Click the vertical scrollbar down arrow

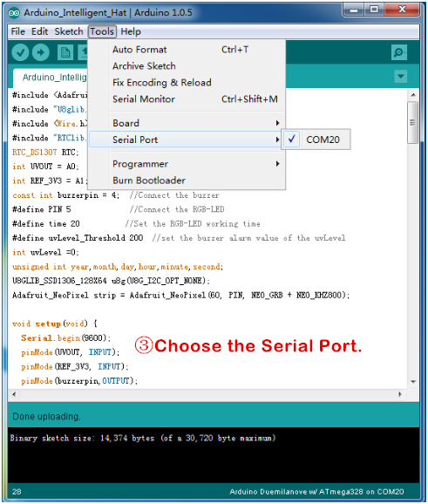point(413,382)
